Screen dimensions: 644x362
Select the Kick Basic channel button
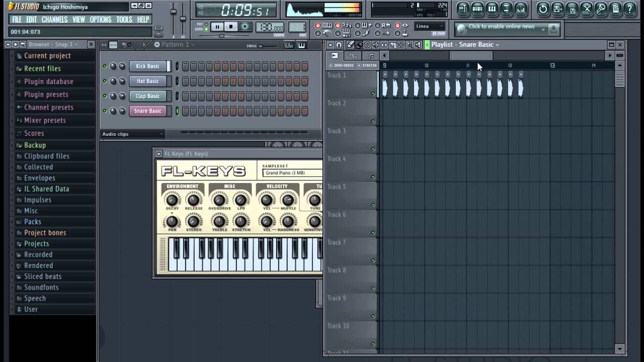click(x=147, y=66)
